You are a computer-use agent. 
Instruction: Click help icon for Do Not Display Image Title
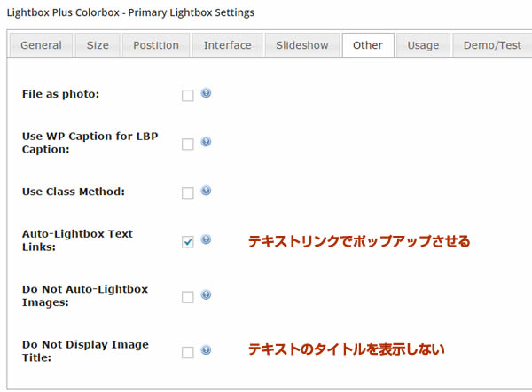[206, 350]
